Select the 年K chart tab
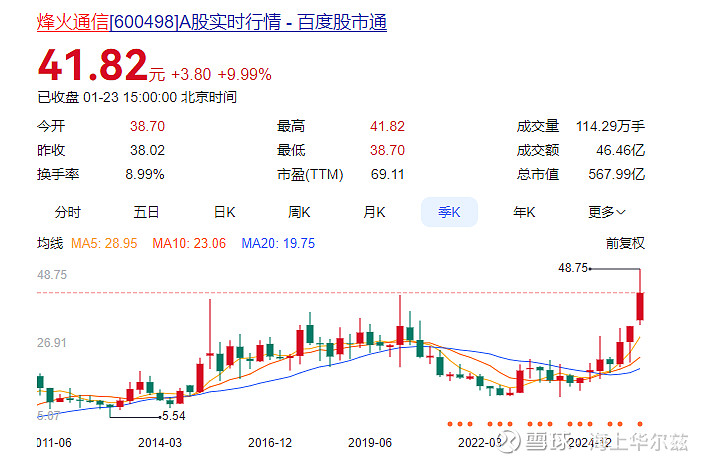Screen dimensions: 709x463 click(524, 212)
